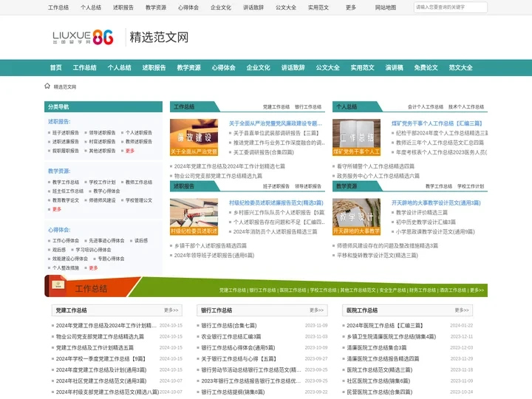532x399 pixels.
Task: Open 农业银行工作总结汇编3篇 list item
Action: [231, 337]
